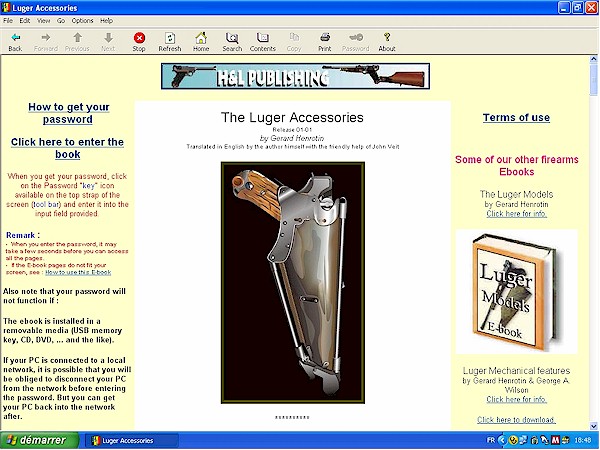The width and height of the screenshot is (600, 450).
Task: Go to Next page toolbar icon
Action: click(108, 38)
